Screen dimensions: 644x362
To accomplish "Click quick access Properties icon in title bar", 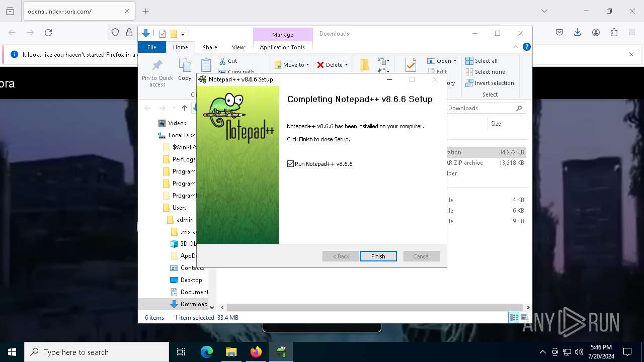I will coord(163,34).
